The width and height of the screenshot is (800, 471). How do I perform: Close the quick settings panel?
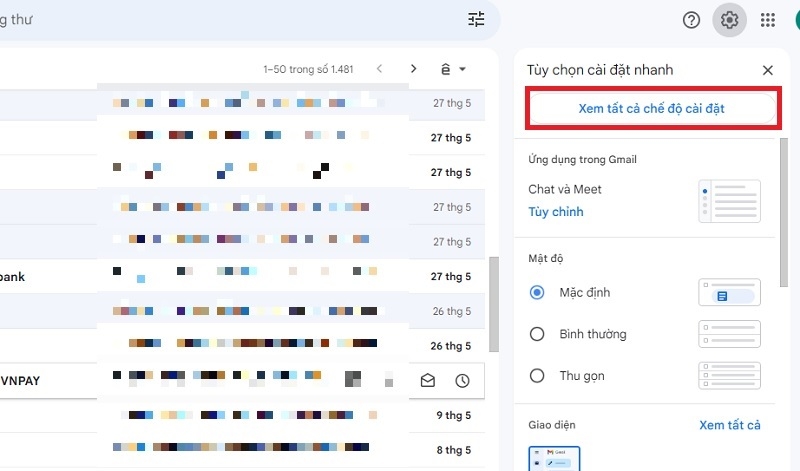(768, 70)
